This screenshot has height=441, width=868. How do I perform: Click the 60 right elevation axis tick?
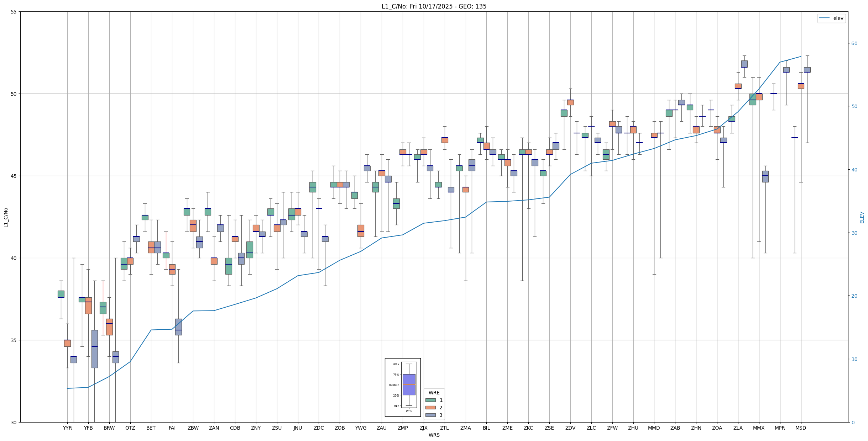point(854,43)
